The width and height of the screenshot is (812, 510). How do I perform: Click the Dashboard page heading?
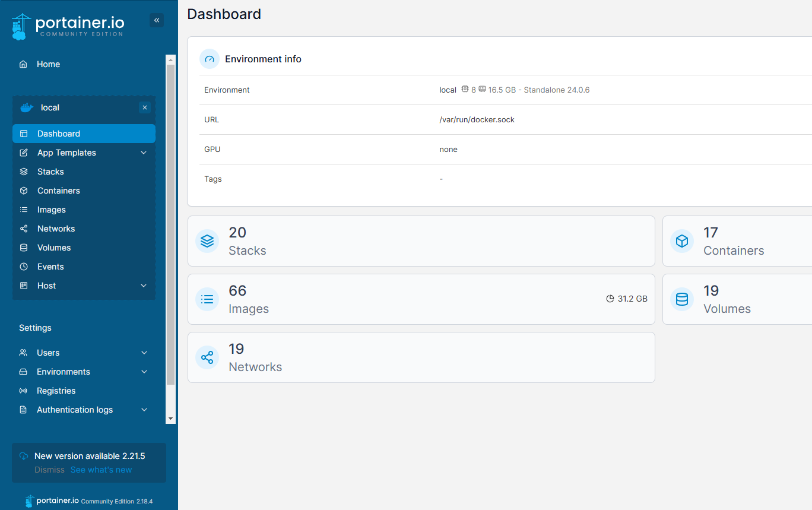click(x=224, y=14)
